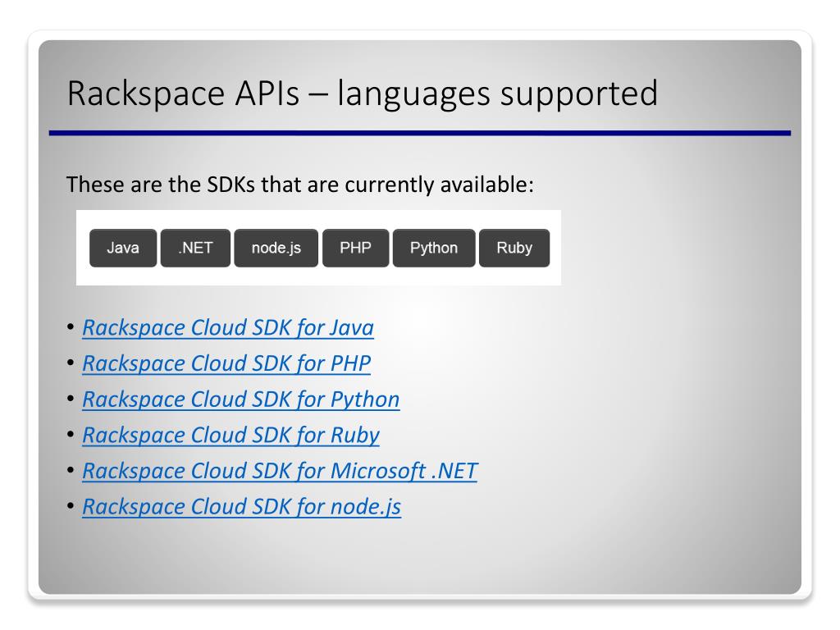Select the Java SDK button
Screen dimensions: 840x630
[123, 248]
